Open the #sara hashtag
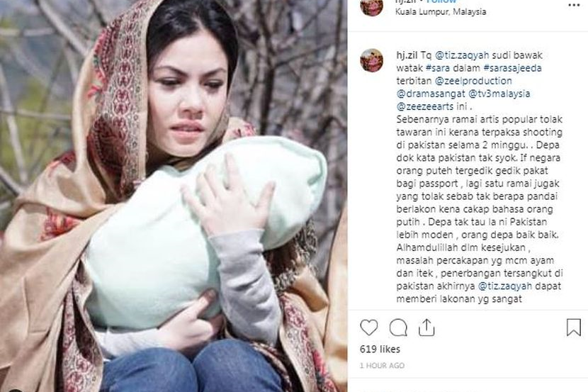Image resolution: width=588 pixels, height=392 pixels. click(438, 68)
